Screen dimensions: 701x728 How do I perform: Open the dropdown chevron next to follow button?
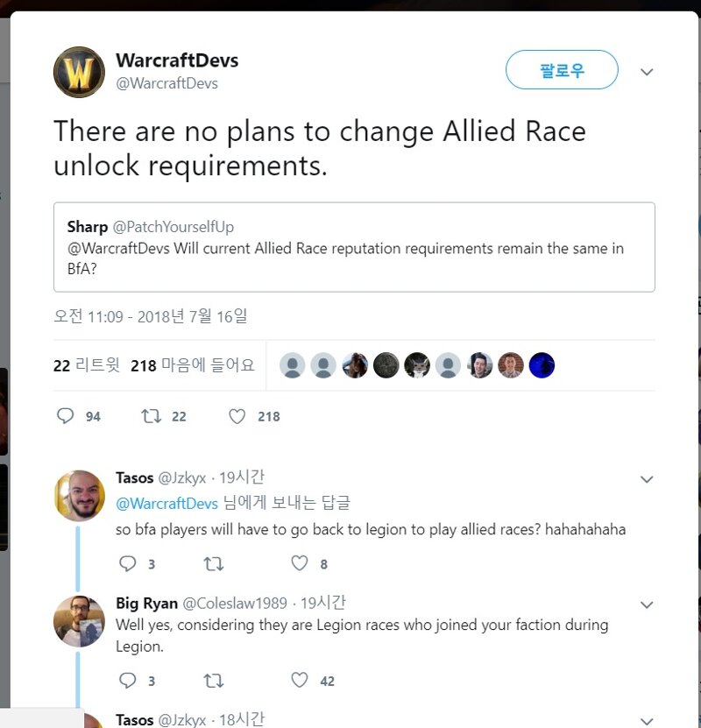tap(647, 72)
